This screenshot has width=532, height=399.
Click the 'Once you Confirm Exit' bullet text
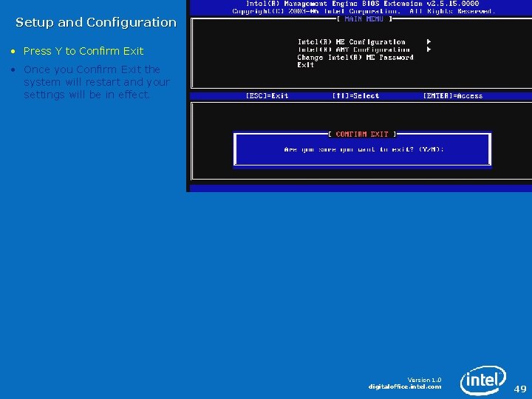(x=97, y=82)
